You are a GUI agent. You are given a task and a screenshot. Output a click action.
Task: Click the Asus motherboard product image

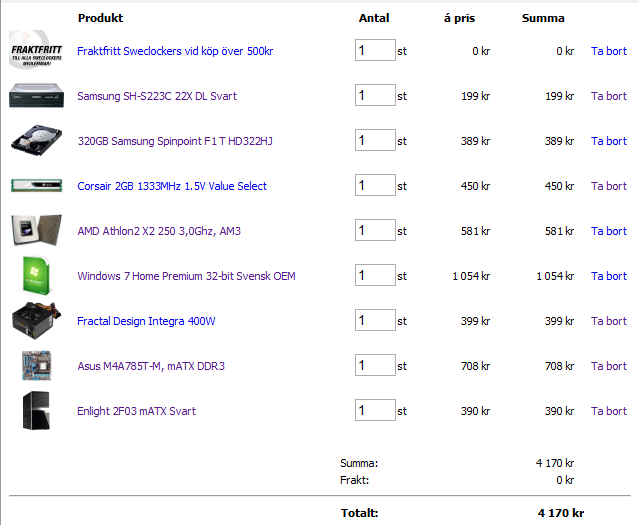pos(35,366)
